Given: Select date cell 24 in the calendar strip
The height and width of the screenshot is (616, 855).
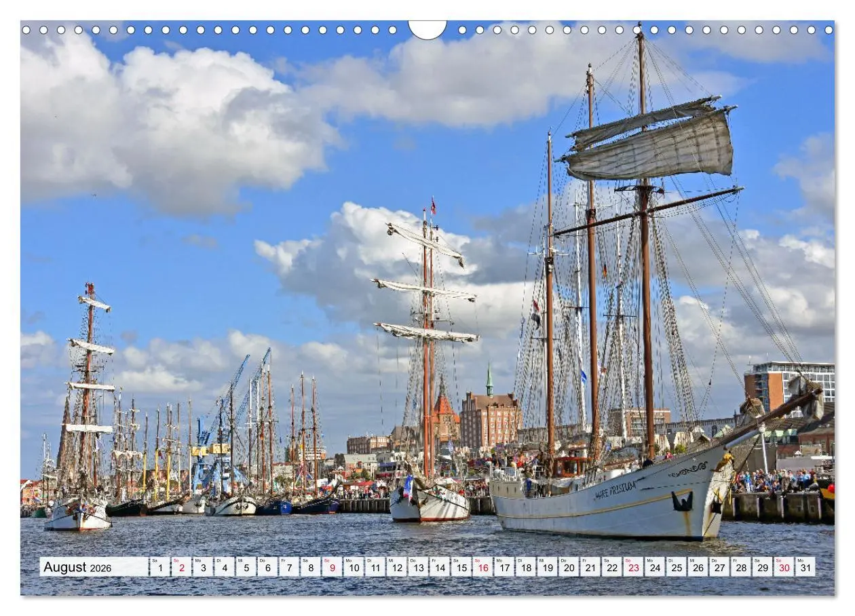Looking at the screenshot, I should click(655, 567).
